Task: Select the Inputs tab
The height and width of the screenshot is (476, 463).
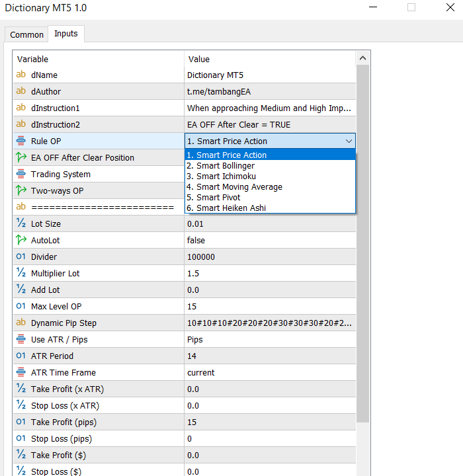Action: tap(65, 34)
